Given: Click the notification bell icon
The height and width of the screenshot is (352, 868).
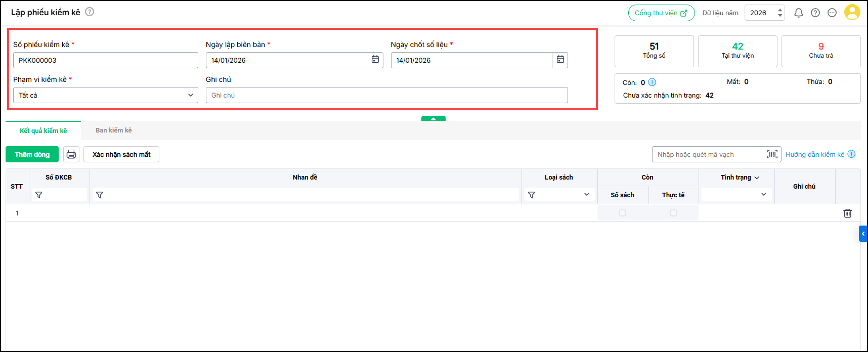Looking at the screenshot, I should click(x=798, y=13).
